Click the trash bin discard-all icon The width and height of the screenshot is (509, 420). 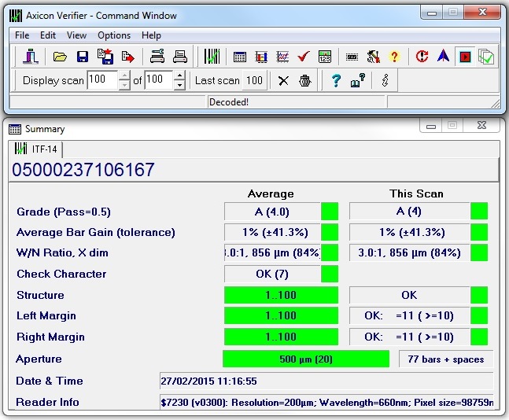304,80
